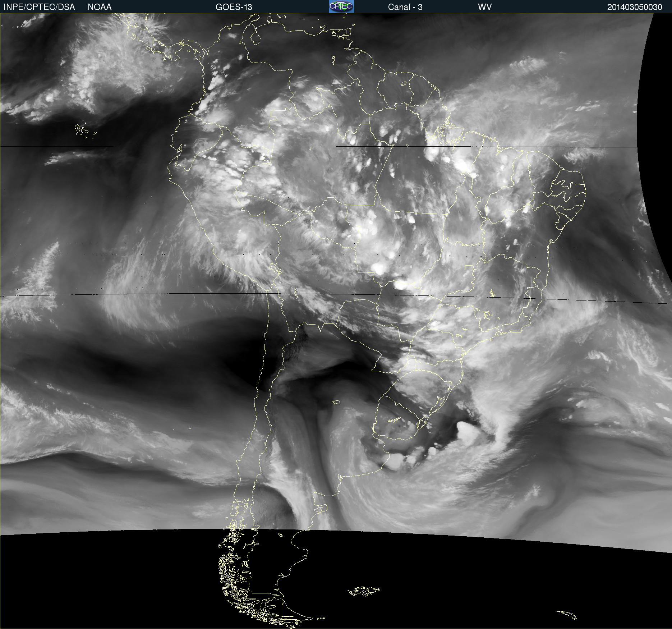Click the South Georgia island outline
Viewport: 672px width, 629px height.
pyautogui.click(x=567, y=615)
